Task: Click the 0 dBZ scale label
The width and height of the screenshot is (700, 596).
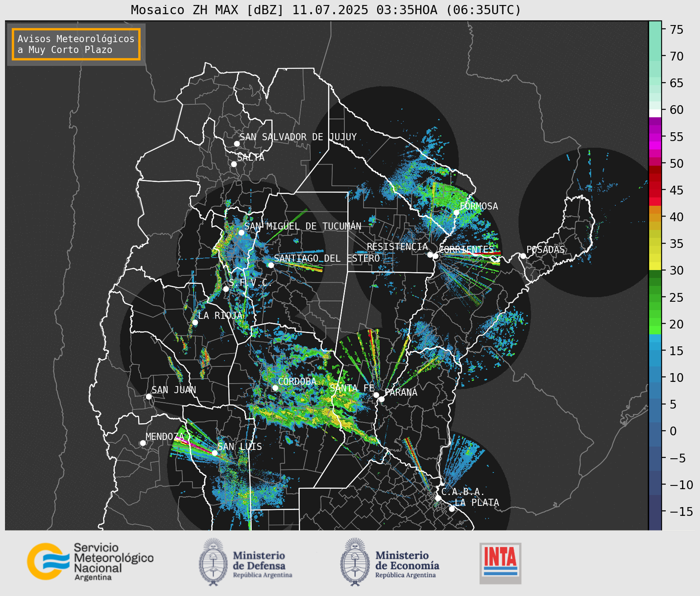Action: [x=673, y=431]
